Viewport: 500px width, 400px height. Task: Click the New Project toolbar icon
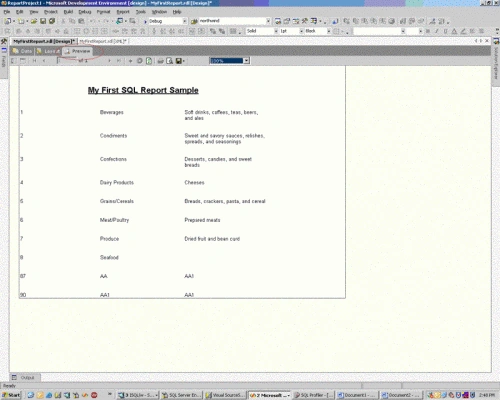pyautogui.click(x=7, y=21)
